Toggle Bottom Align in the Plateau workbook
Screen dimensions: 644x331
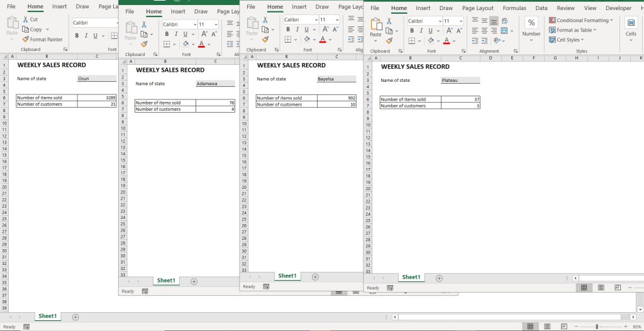click(x=494, y=21)
